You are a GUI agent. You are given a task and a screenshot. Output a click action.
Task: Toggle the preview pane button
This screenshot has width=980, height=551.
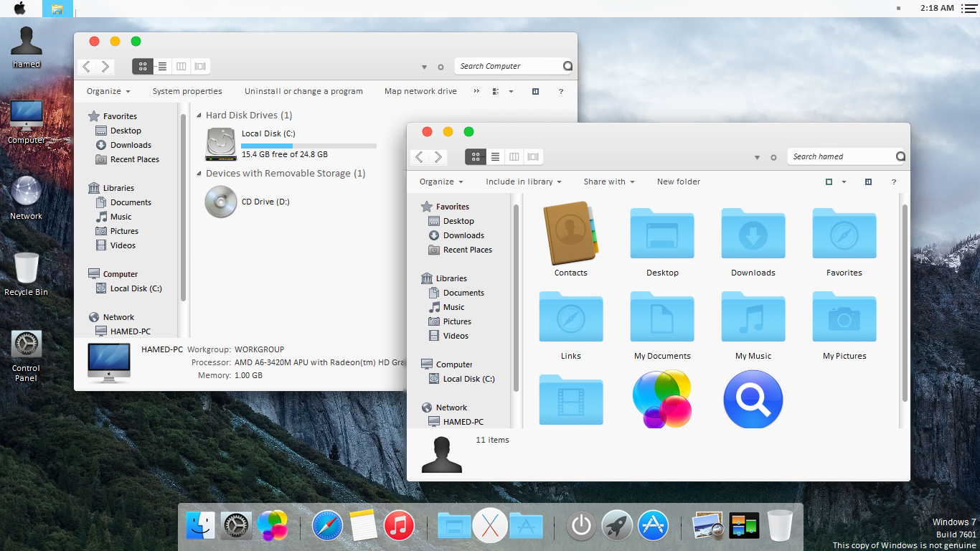click(x=868, y=182)
